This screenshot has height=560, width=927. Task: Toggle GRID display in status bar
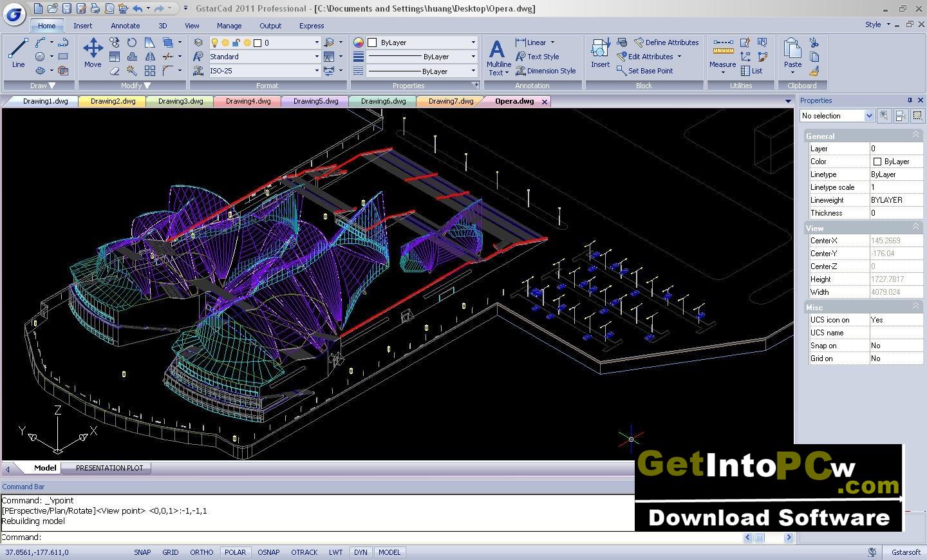pos(171,552)
